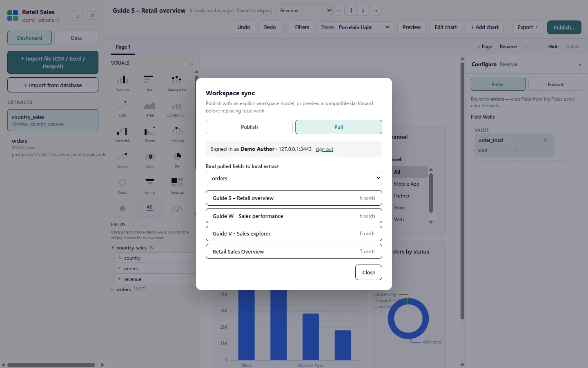Screen dimensions: 588x368
Task: Select the Stacked Bar visual
Action: pos(177,83)
